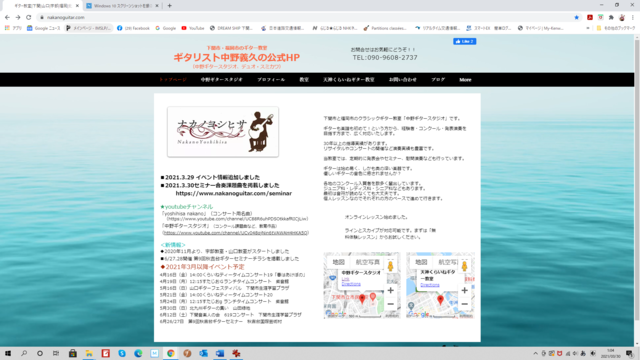
Task: Reload the page with the refresh icon
Action: point(29,18)
